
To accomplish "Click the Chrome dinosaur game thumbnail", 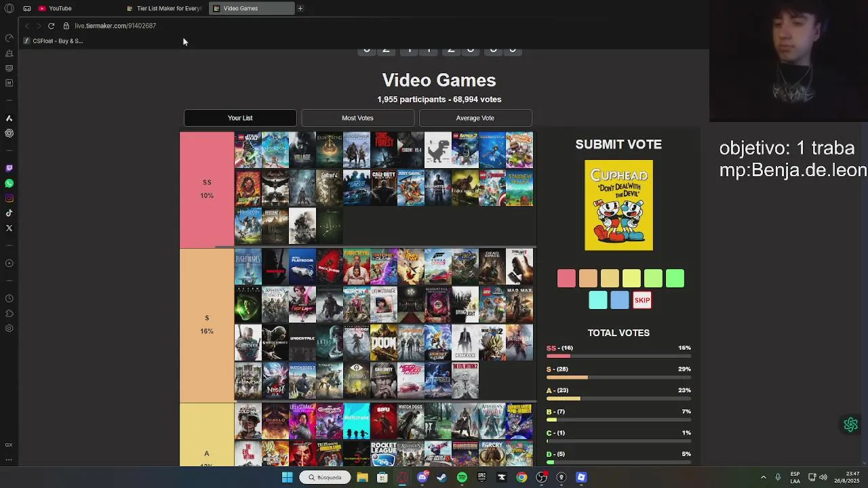I will (x=437, y=150).
